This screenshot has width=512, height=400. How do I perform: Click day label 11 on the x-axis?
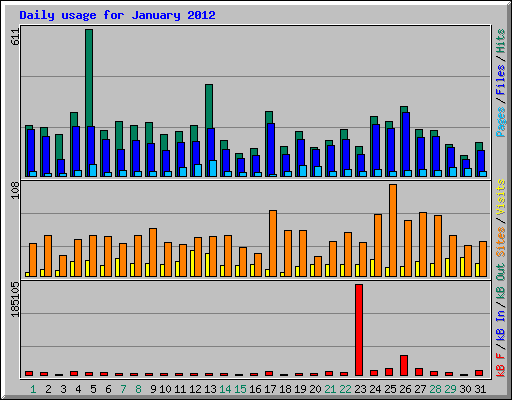(x=180, y=389)
